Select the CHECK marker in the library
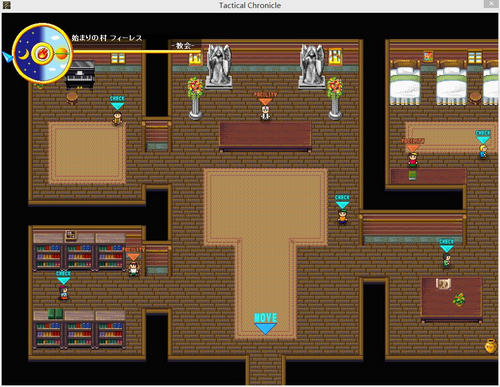Image resolution: width=500 pixels, height=387 pixels. (x=63, y=277)
